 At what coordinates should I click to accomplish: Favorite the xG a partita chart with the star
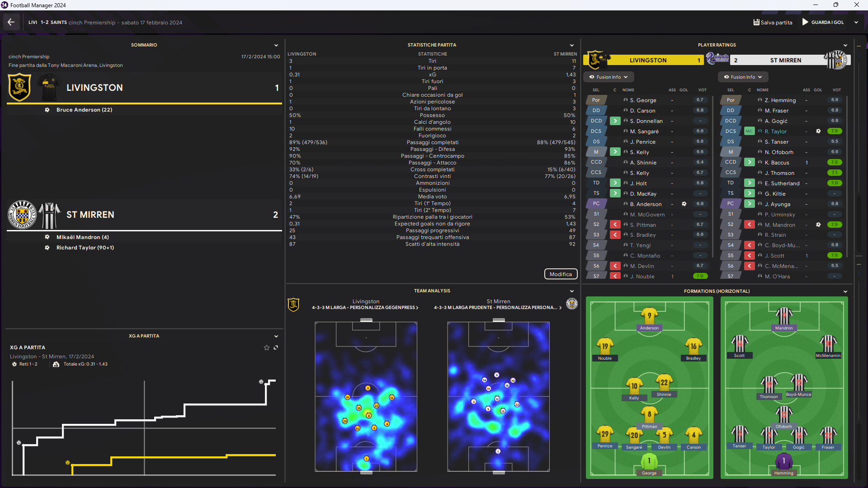click(x=266, y=347)
